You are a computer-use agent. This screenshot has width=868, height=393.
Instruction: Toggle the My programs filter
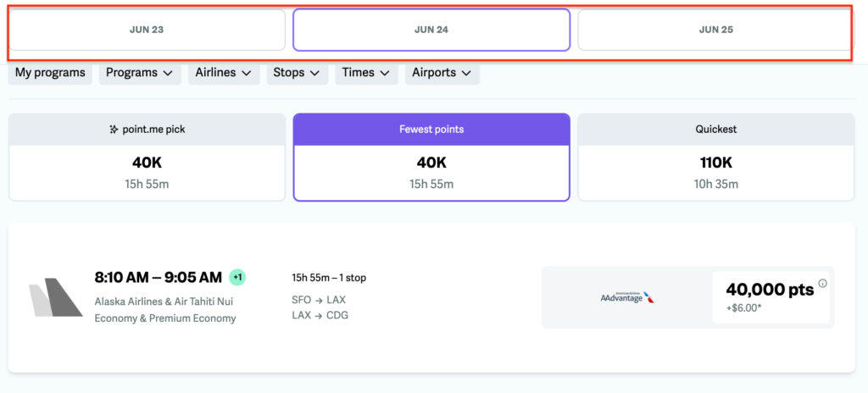[50, 73]
